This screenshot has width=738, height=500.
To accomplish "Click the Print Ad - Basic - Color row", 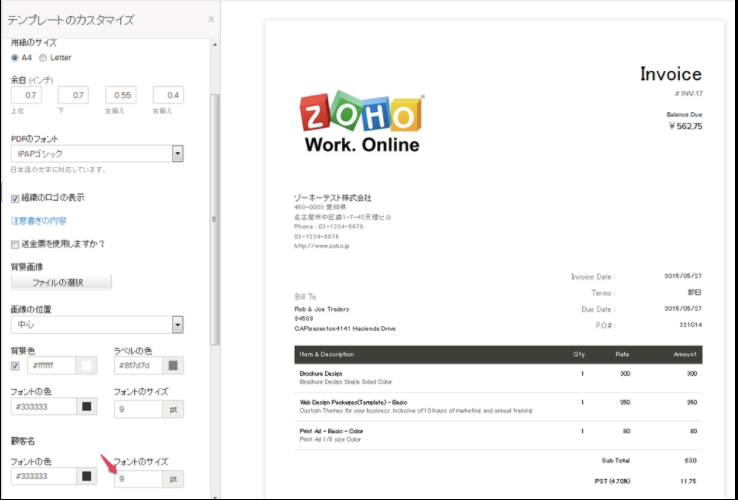I will [498, 435].
